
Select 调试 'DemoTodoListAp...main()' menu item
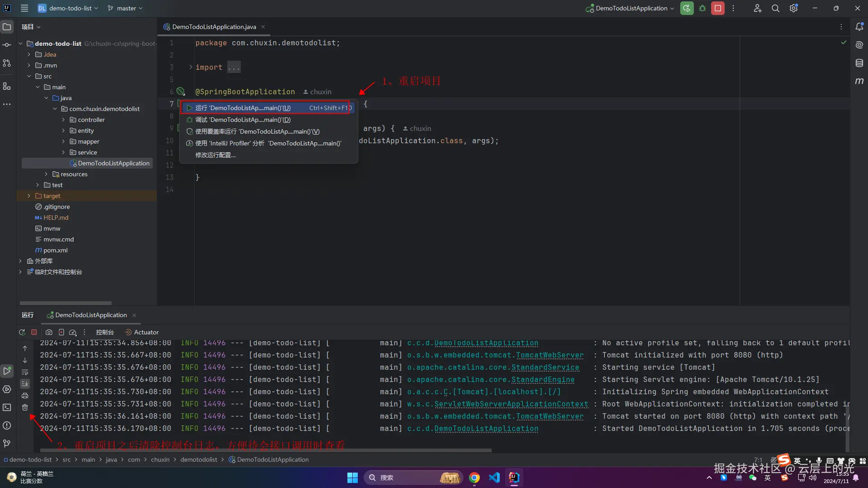point(268,120)
